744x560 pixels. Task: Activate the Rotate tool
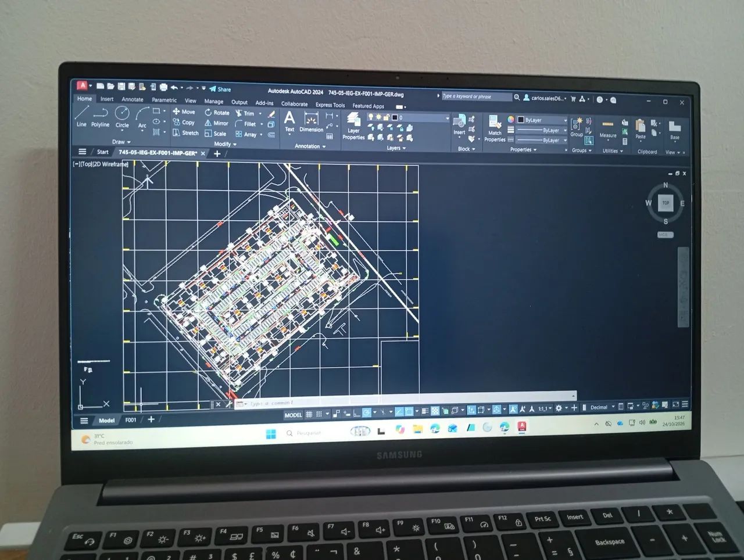(x=217, y=112)
